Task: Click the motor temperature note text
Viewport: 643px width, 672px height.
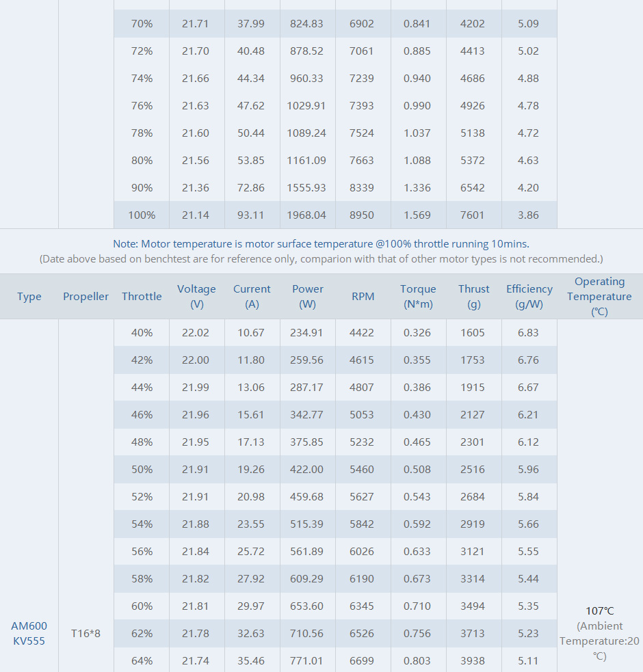Action: tap(321, 243)
